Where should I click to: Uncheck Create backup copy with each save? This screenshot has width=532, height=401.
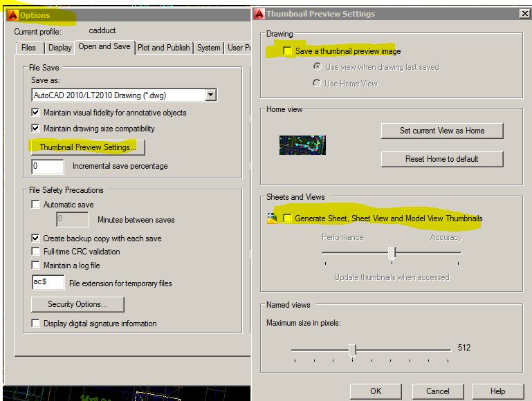pos(35,238)
